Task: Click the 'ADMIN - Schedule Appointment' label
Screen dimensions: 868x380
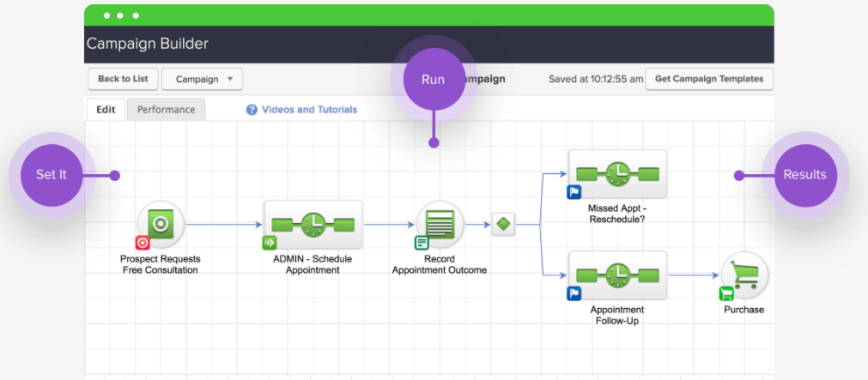Action: (313, 265)
